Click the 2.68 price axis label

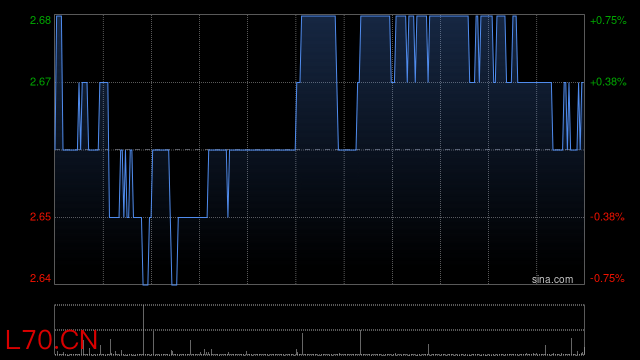[40, 20]
